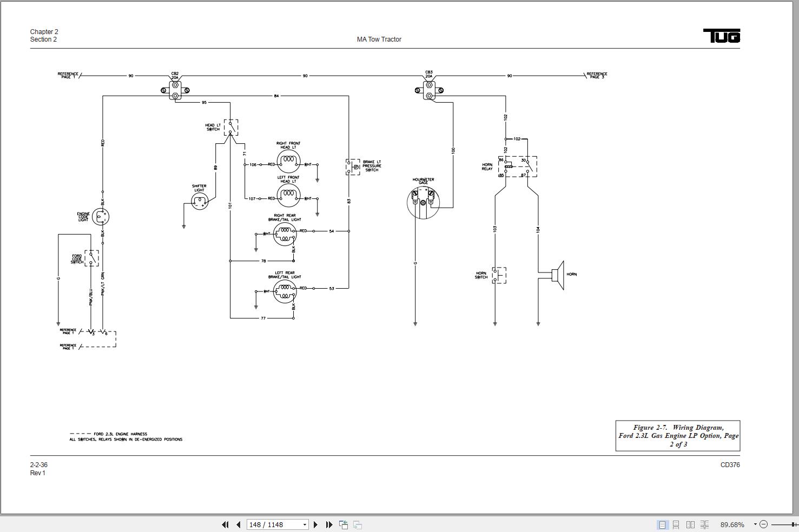
Task: Click the page number field 148 / 1148
Action: click(x=274, y=524)
